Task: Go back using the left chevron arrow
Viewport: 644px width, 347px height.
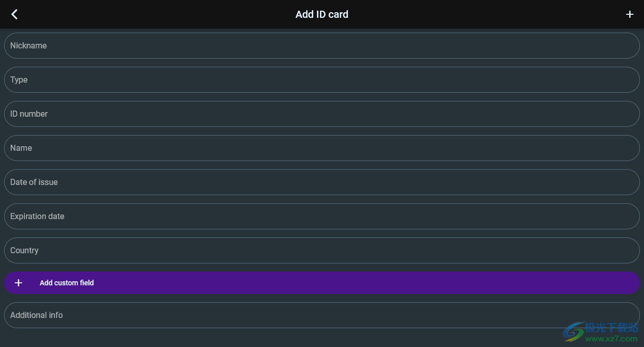Action: click(x=14, y=14)
